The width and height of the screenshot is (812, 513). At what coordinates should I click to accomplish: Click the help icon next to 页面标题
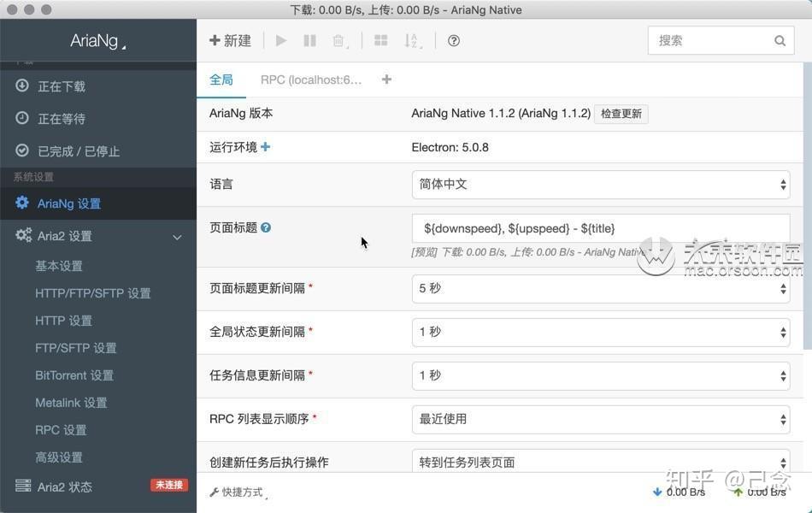click(x=265, y=227)
